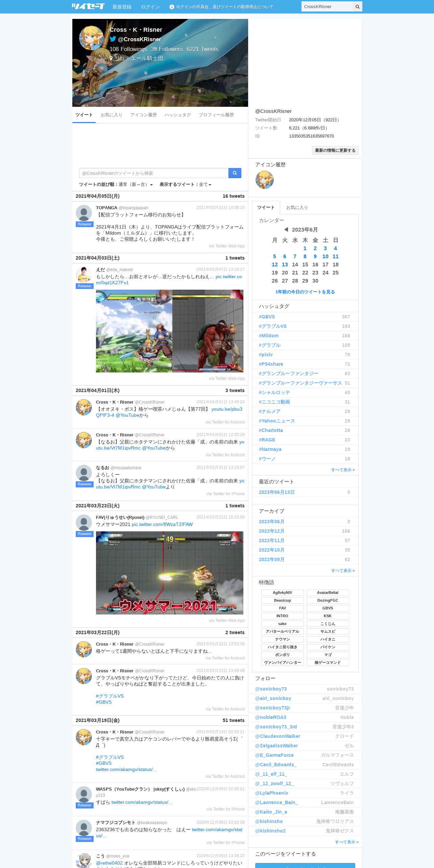Select sidebar ツイート tab
Screen dimensions: 434x868
click(x=266, y=208)
